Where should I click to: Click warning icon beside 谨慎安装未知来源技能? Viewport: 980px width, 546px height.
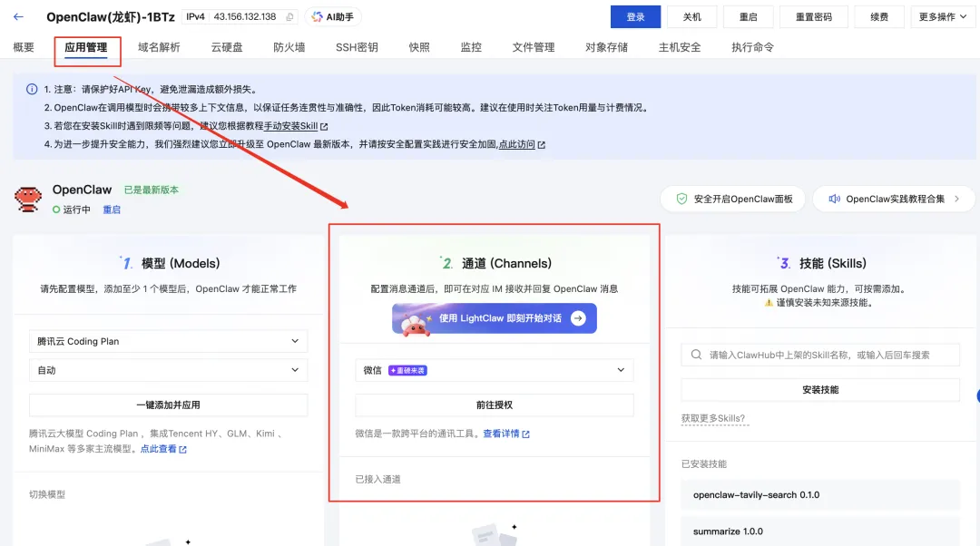(769, 302)
